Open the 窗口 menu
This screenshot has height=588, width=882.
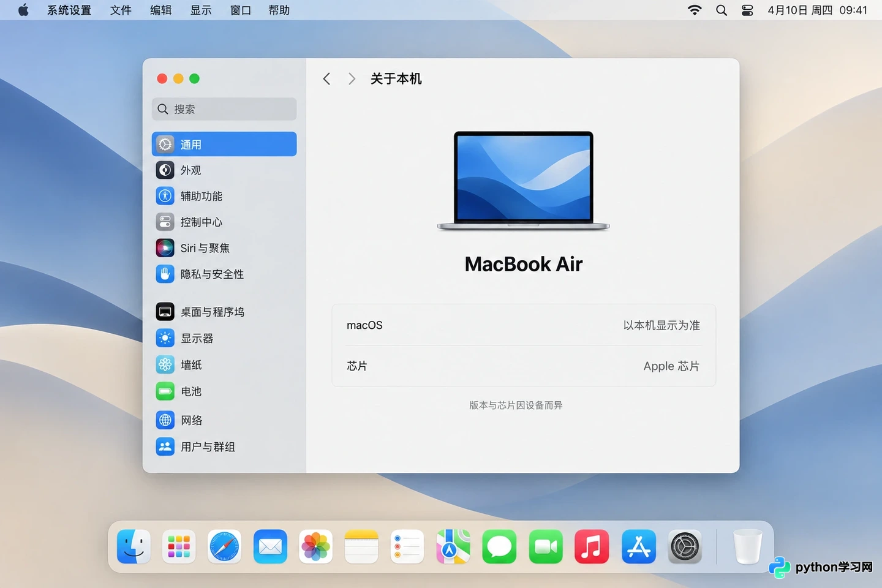click(241, 10)
